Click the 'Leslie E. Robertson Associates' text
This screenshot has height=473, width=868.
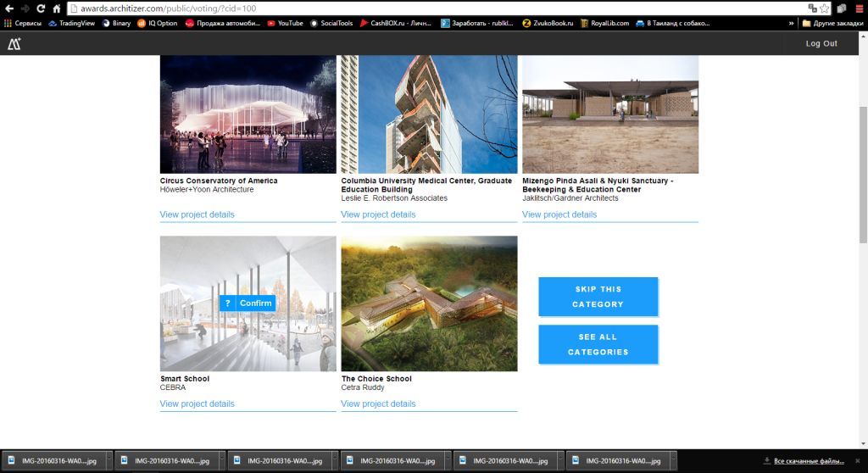pos(394,198)
